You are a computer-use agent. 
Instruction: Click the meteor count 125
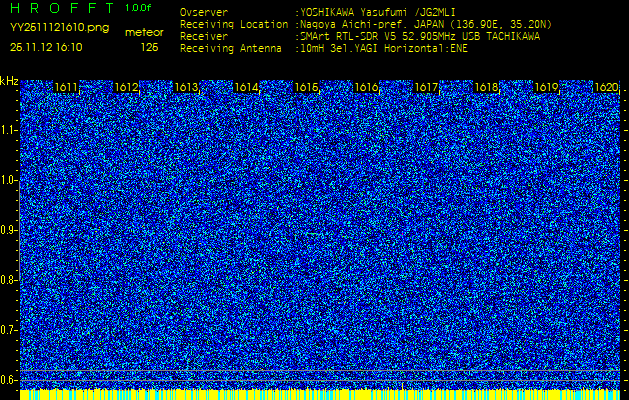point(150,47)
